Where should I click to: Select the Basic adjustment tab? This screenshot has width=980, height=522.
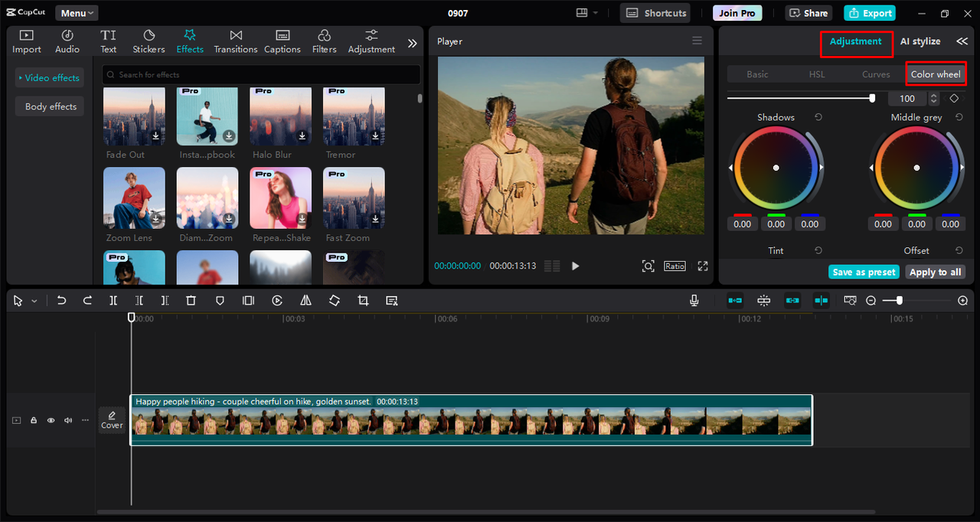coord(757,74)
